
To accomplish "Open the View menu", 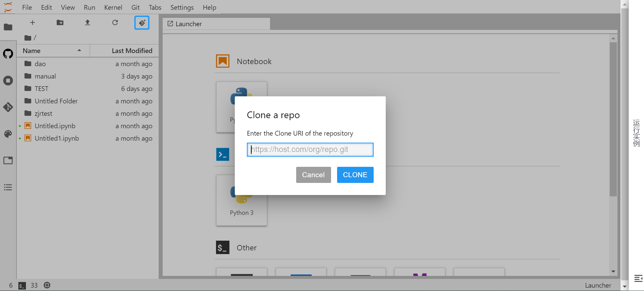I will (68, 7).
